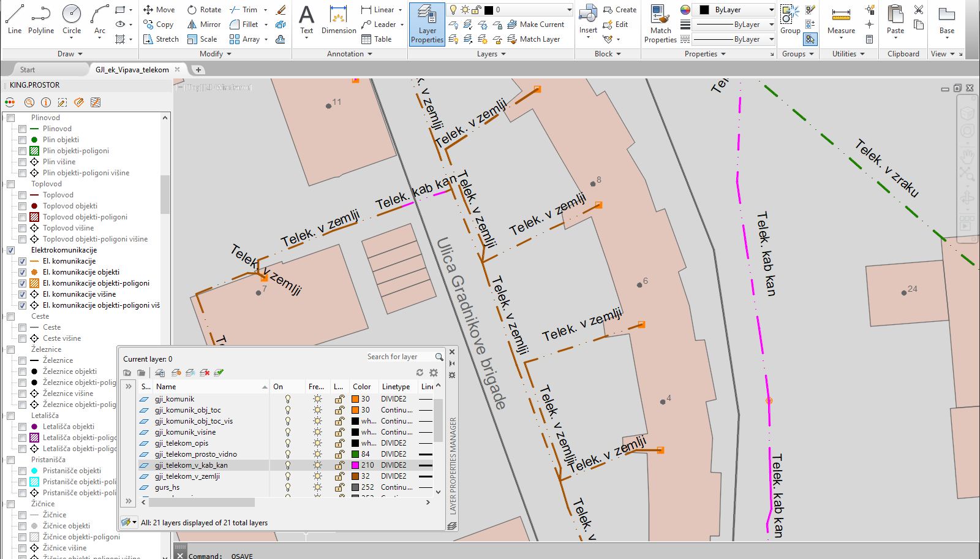Expand the Modify panel options
Image resolution: width=980 pixels, height=559 pixels.
[215, 54]
